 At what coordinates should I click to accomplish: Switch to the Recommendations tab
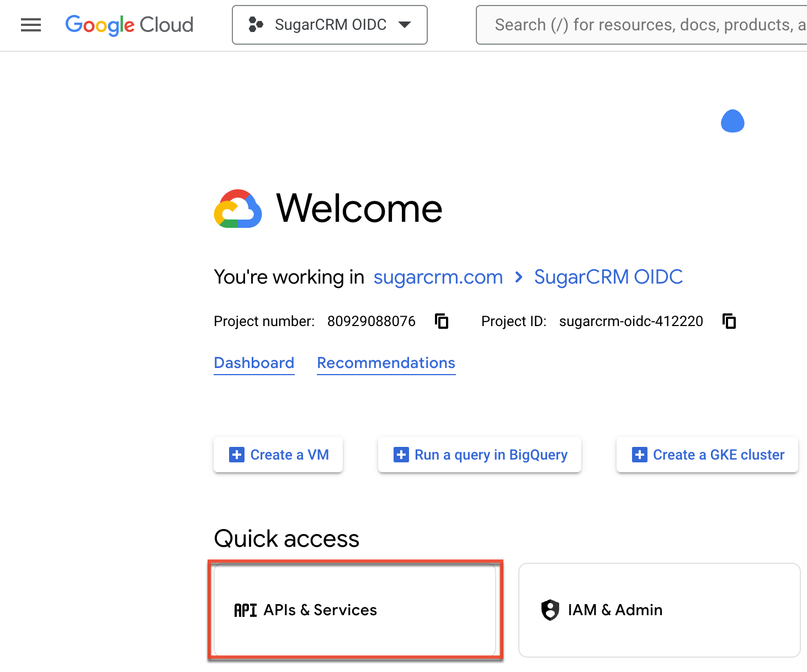(x=386, y=362)
